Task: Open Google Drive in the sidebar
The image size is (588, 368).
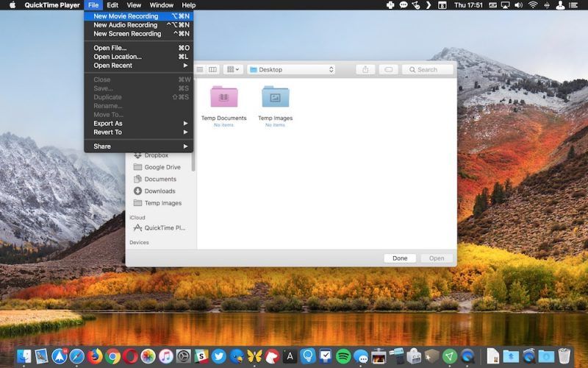Action: pos(162,167)
